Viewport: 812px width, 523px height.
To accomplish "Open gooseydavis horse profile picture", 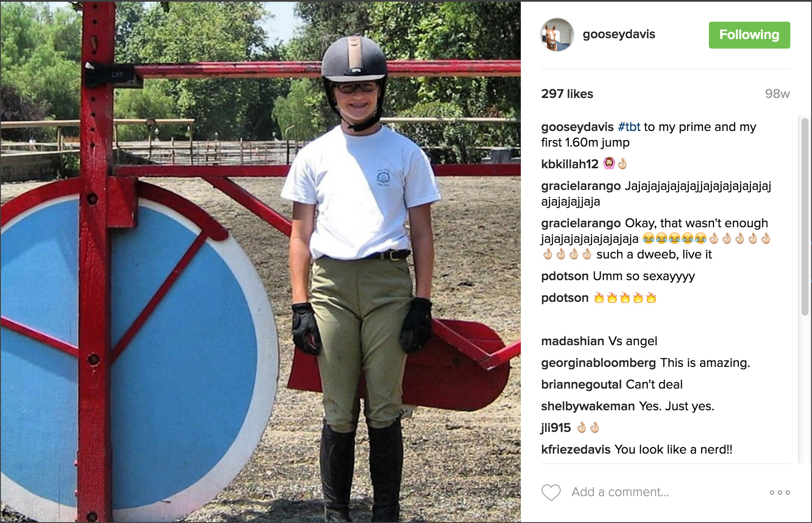I will [557, 35].
